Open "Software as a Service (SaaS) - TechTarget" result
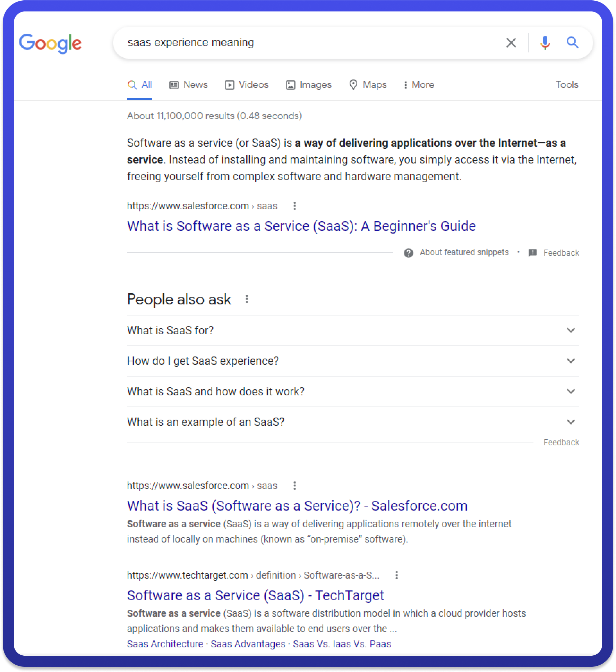The width and height of the screenshot is (616, 672). pos(255,595)
